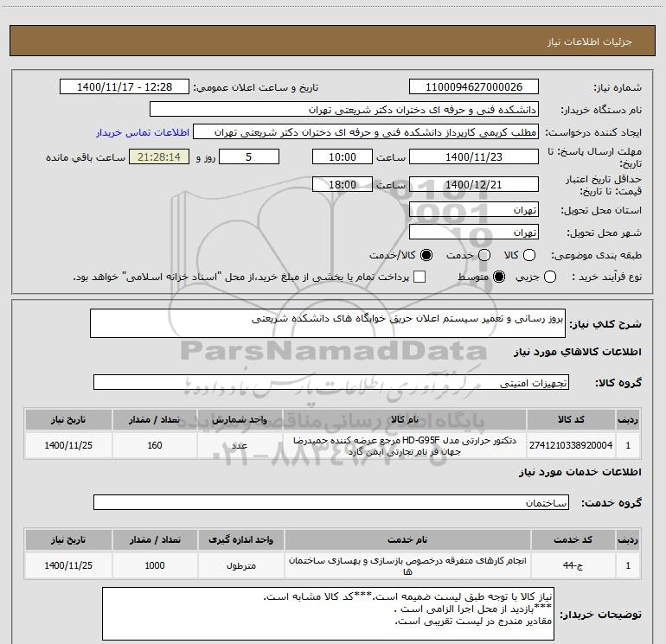Click the remaining time counter 21:28:14
Screen dimensions: 666x644
point(159,156)
